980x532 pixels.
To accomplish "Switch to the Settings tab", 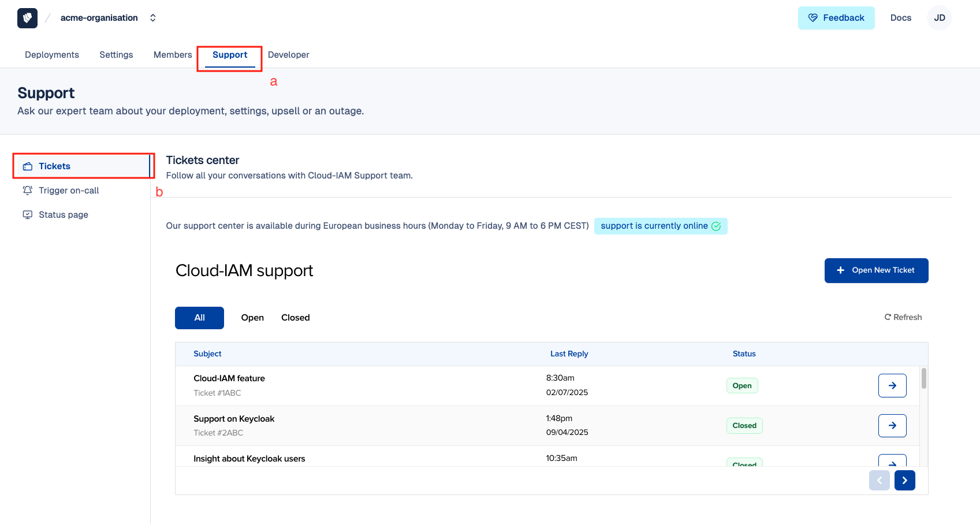I will point(116,55).
